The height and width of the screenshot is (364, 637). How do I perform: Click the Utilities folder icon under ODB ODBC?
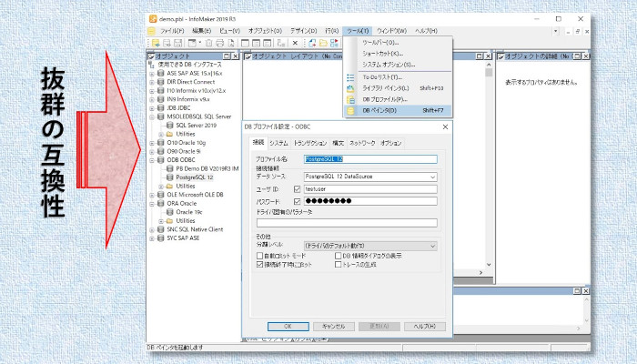point(169,186)
